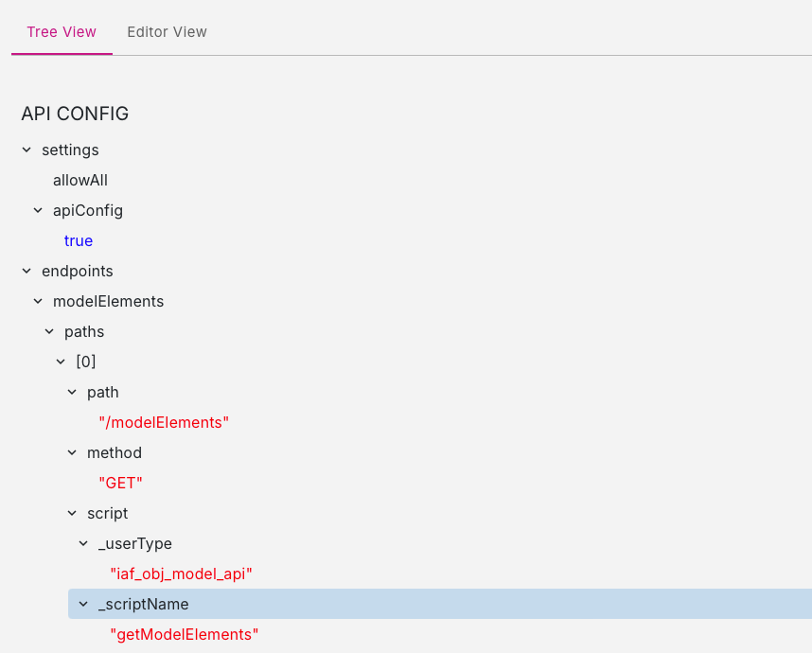The image size is (812, 653).
Task: Select the Tree View tab
Action: [x=62, y=32]
